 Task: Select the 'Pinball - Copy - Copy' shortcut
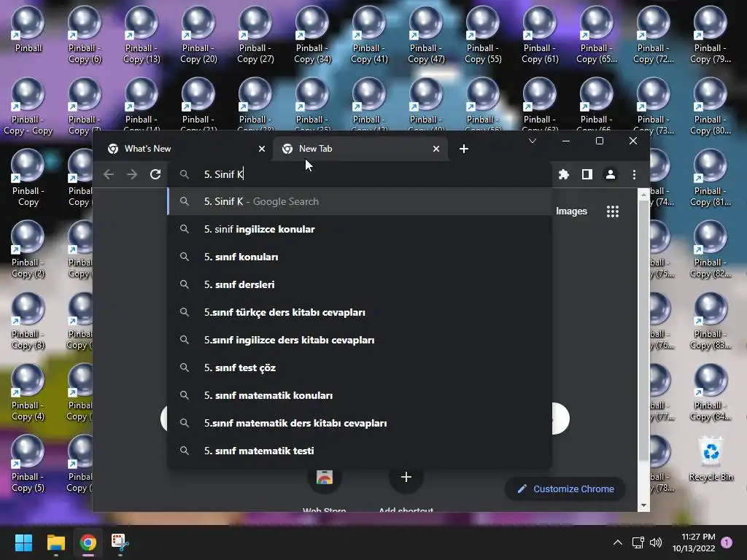pyautogui.click(x=28, y=106)
